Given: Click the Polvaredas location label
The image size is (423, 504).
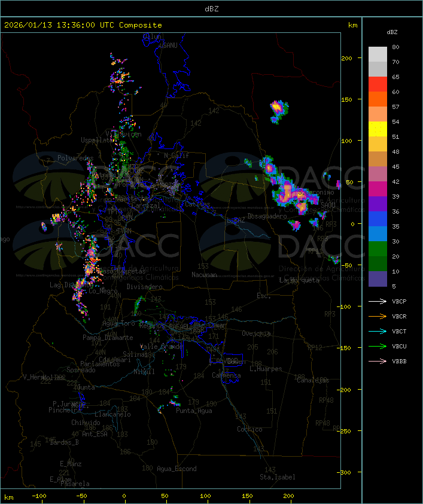Looking at the screenshot, I should 75,158.
